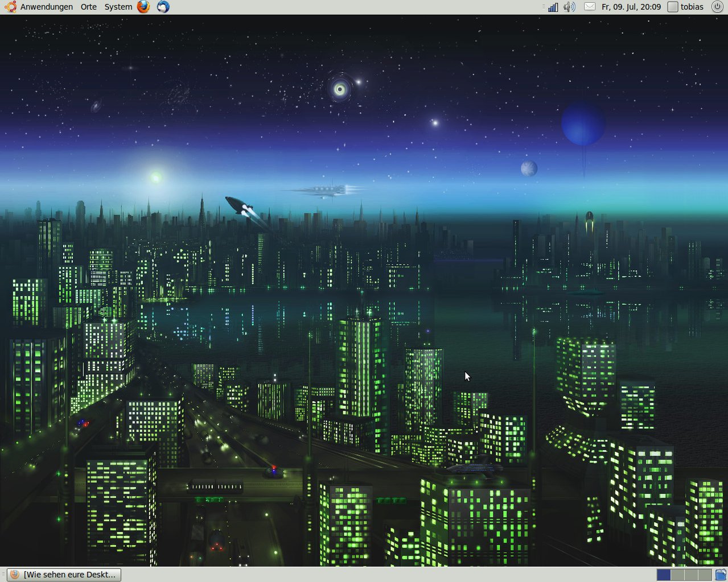The width and height of the screenshot is (728, 582).
Task: Select the first highlighted workspace
Action: pos(664,575)
